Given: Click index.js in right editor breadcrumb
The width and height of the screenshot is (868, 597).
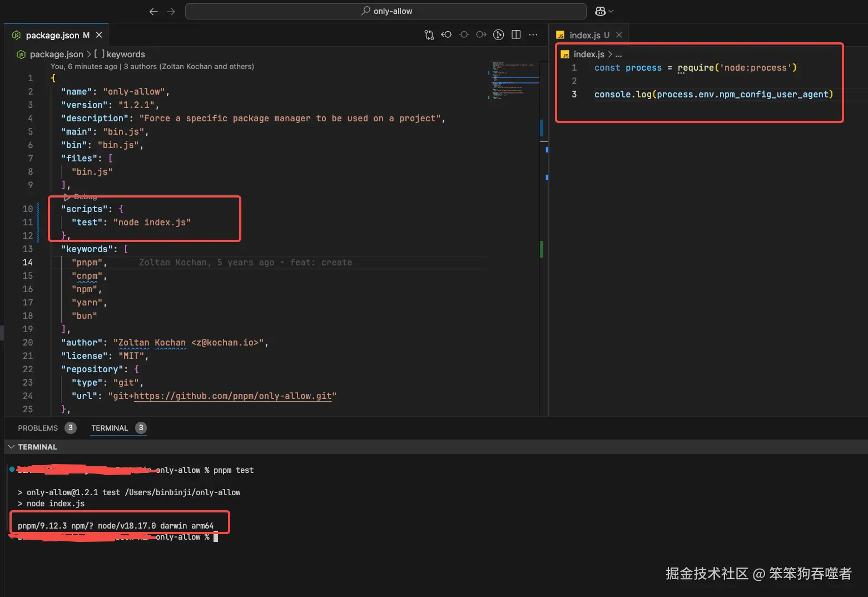Looking at the screenshot, I should (589, 54).
